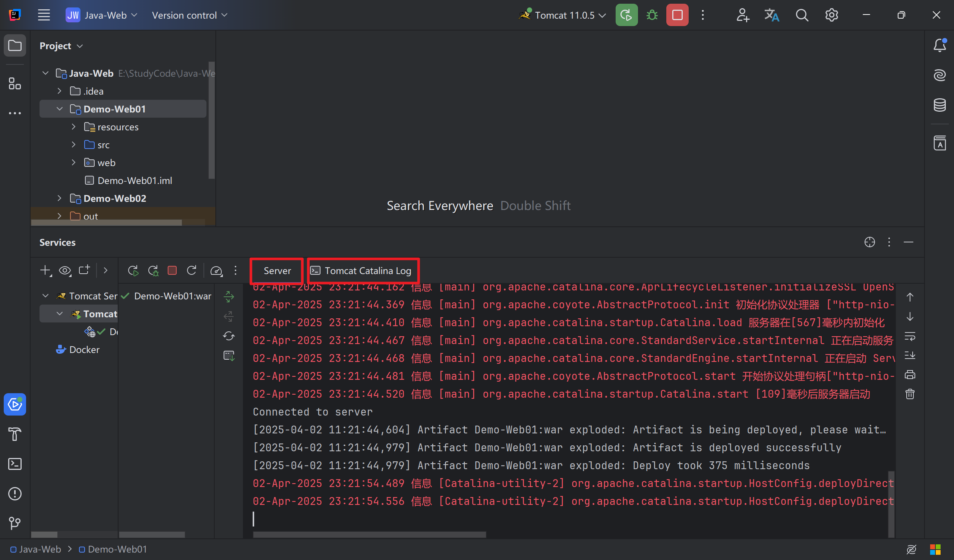Open the AI Assistant spiral icon
Viewport: 954px width, 560px height.
tap(939, 75)
